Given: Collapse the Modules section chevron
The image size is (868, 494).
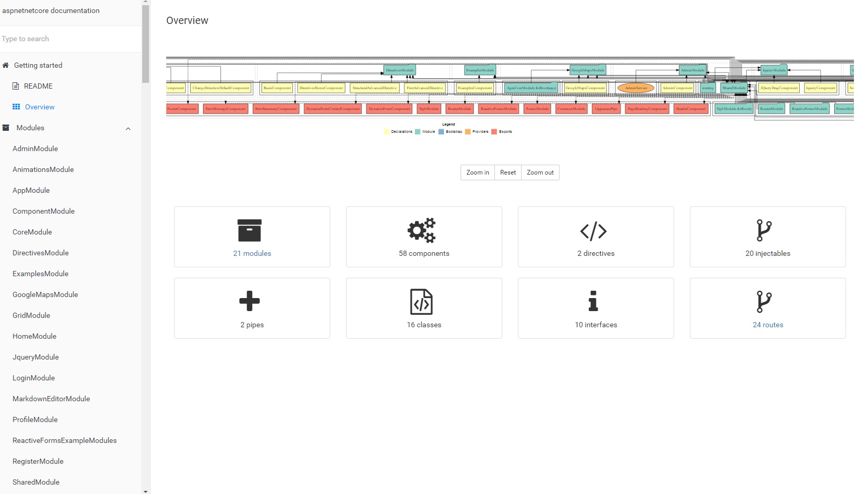Looking at the screenshot, I should coord(128,129).
